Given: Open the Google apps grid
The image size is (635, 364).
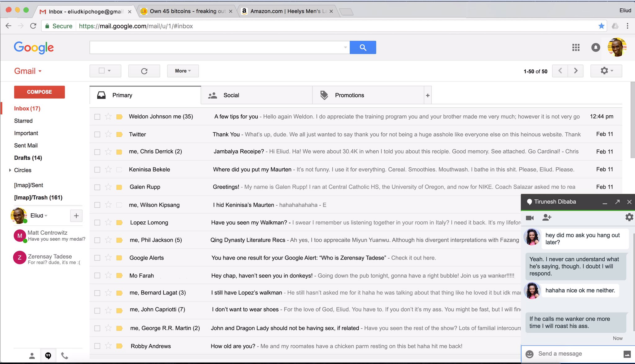Looking at the screenshot, I should 576,47.
